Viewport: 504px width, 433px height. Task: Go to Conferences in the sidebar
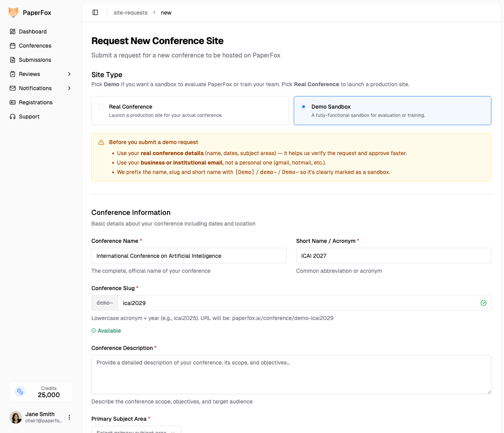(x=35, y=46)
